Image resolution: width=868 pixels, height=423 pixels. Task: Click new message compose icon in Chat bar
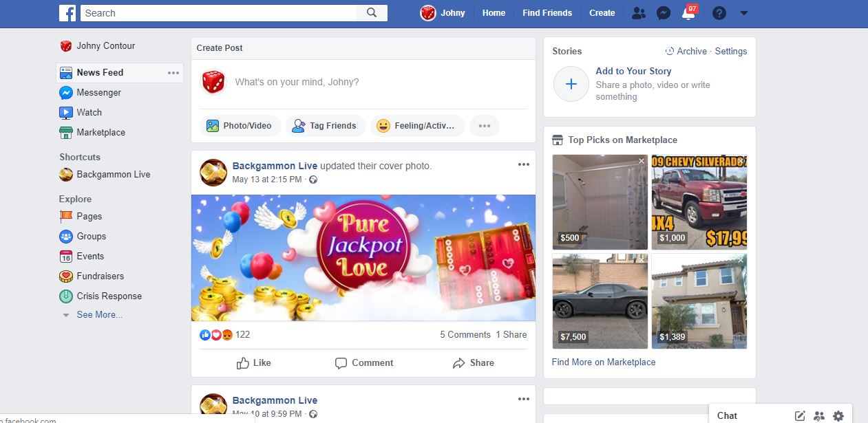pos(800,415)
